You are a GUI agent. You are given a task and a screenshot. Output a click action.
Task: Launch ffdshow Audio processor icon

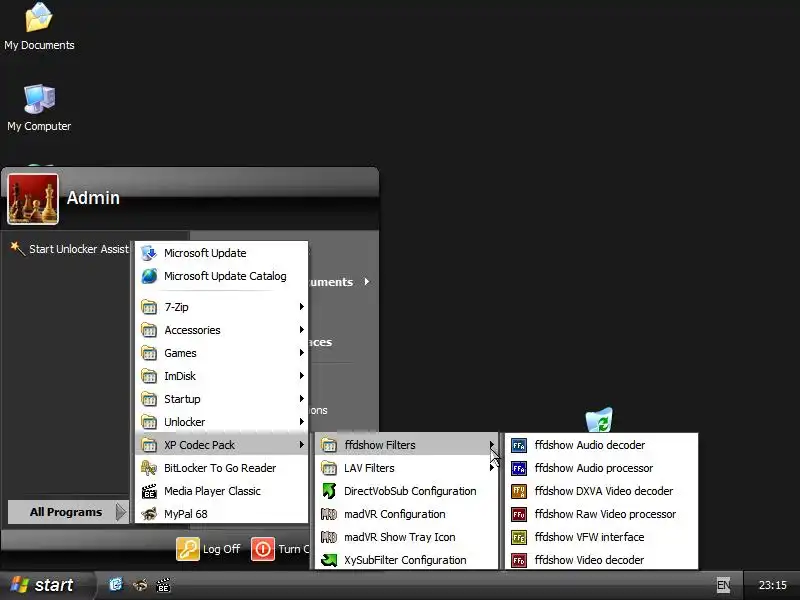point(518,468)
